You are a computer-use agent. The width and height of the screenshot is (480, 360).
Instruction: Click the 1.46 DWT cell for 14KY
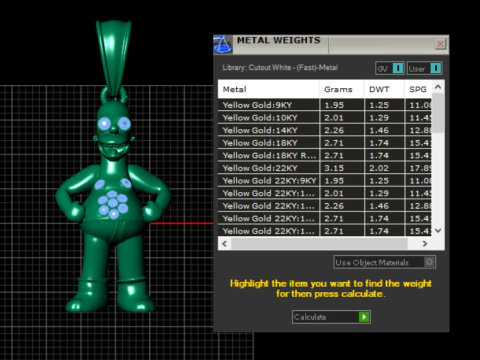tap(384, 130)
